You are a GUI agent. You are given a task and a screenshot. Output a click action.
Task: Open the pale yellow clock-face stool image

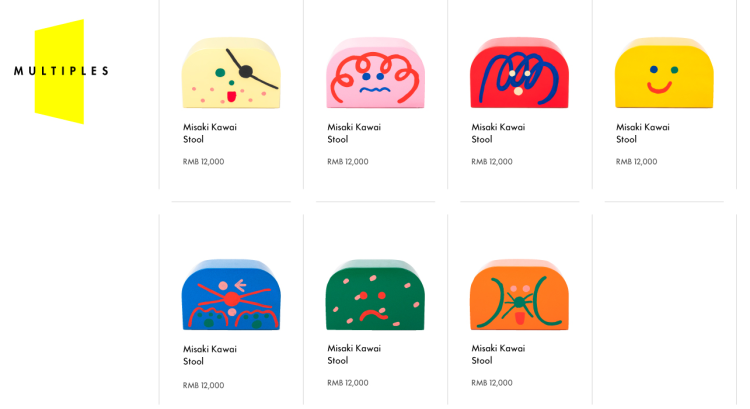click(x=232, y=73)
